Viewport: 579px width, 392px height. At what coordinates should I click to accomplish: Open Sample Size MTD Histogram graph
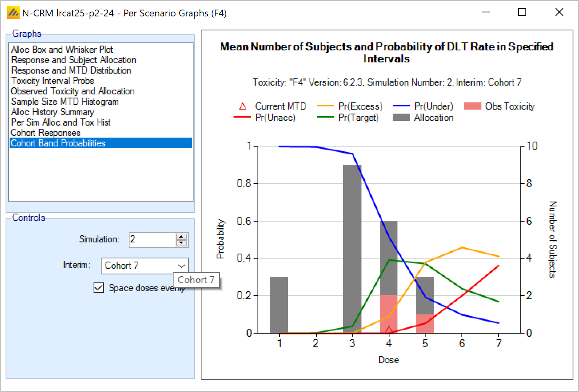point(65,102)
